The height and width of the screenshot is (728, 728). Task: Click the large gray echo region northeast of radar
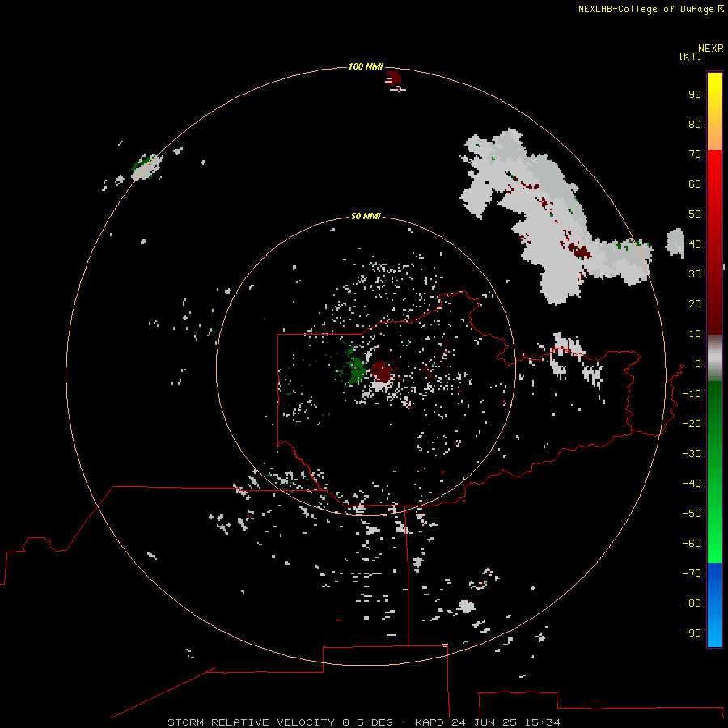click(x=552, y=218)
